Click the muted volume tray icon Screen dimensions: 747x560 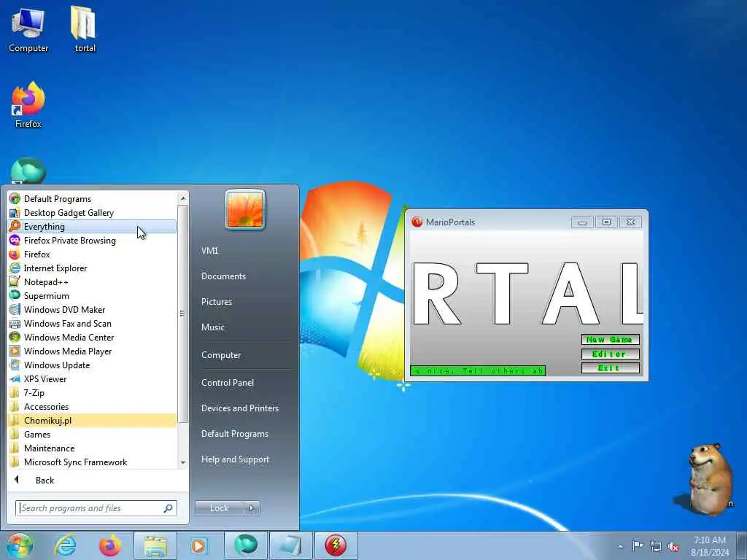point(673,547)
